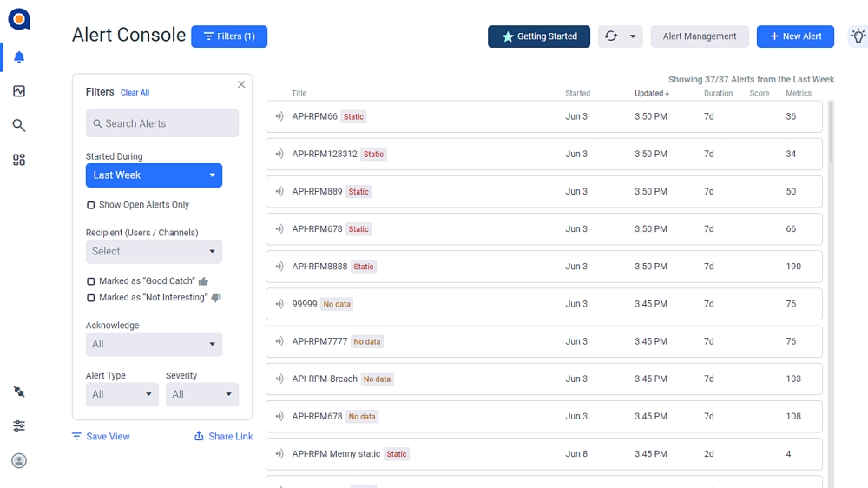Open the data plug sidebar icon

[19, 392]
